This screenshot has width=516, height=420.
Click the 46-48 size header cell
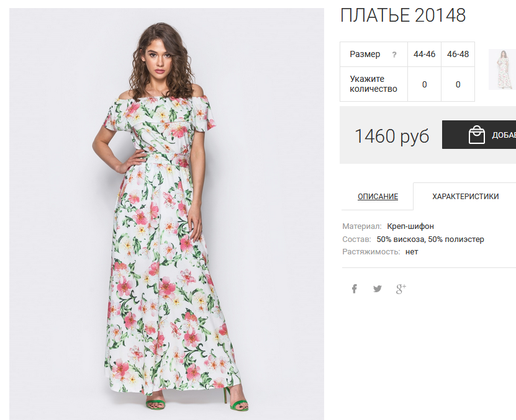click(458, 54)
